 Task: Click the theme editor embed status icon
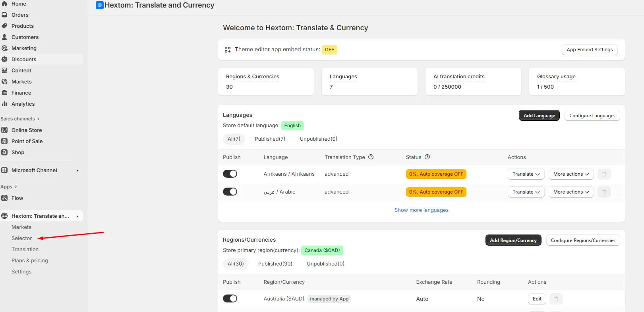pyautogui.click(x=228, y=50)
